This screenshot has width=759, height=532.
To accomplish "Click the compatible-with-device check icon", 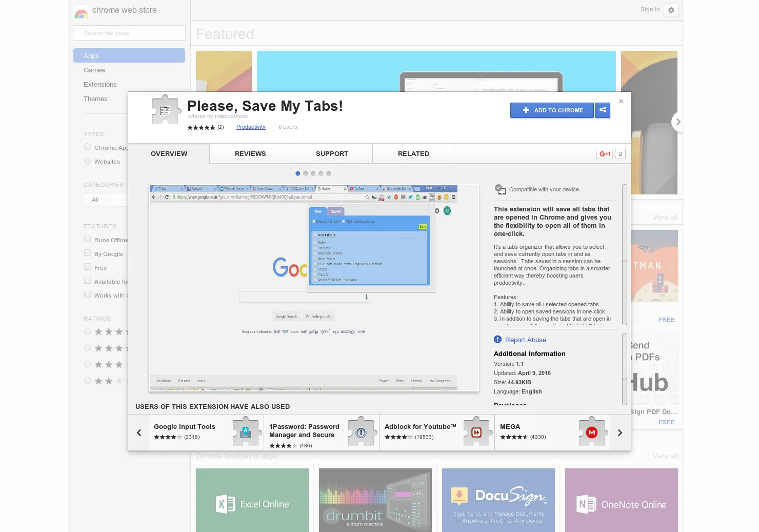I will click(x=500, y=189).
